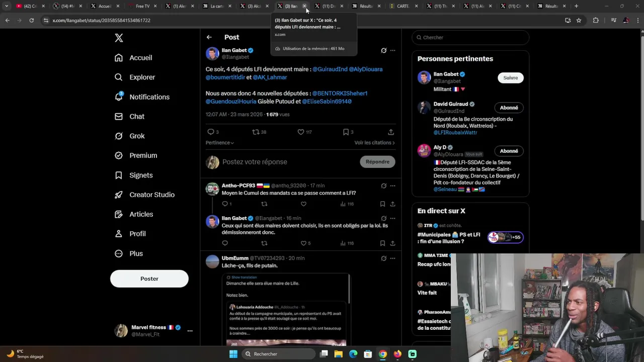The height and width of the screenshot is (362, 644).
Task: More options on UbmEumm's comment
Action: pos(393,258)
